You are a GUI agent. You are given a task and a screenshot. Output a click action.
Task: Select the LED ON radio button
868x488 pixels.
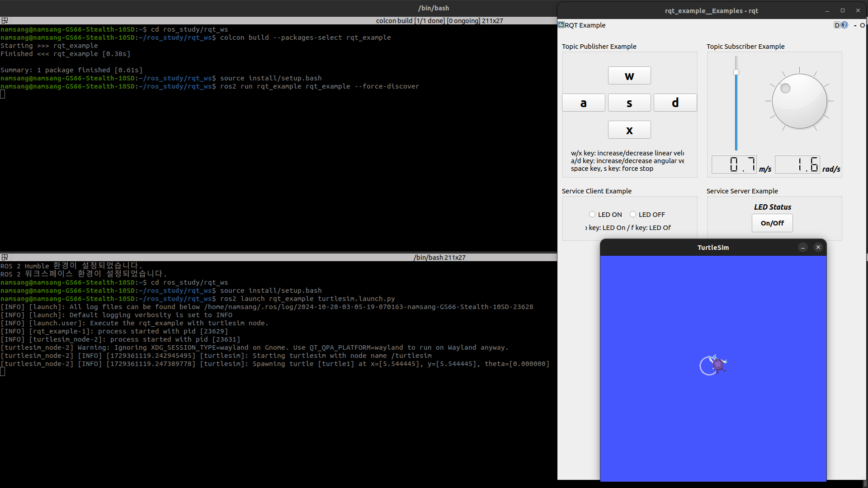(592, 215)
